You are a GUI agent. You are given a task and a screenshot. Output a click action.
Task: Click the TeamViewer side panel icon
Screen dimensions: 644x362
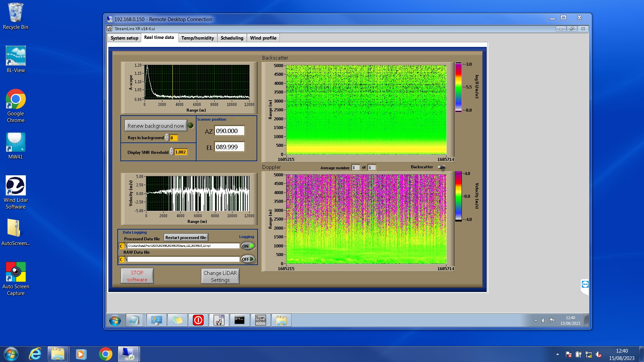pyautogui.click(x=585, y=285)
